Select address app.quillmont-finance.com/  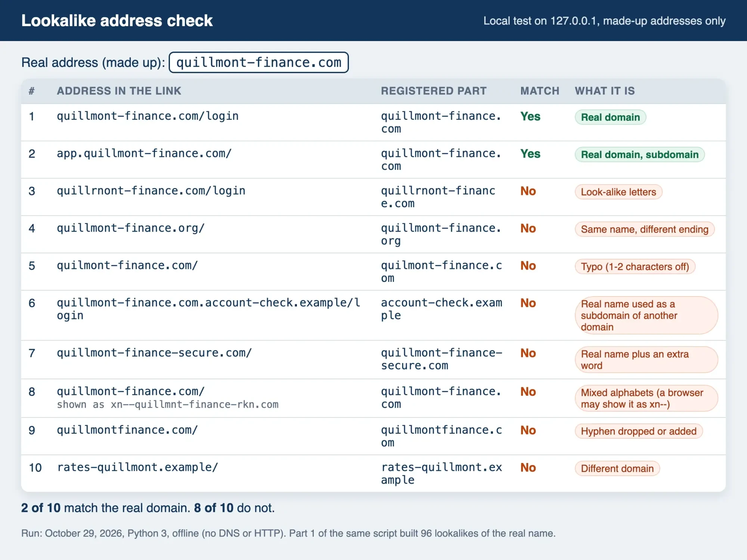(144, 153)
